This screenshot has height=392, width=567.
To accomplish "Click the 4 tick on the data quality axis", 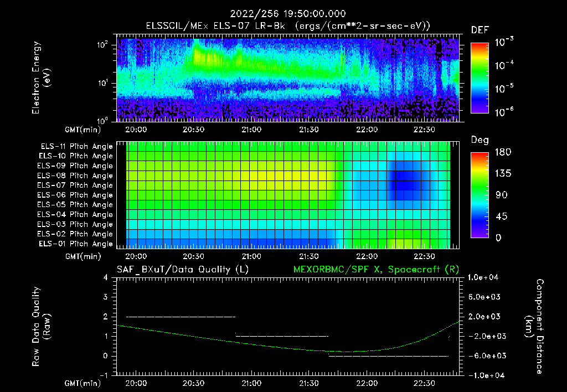I will coord(105,277).
